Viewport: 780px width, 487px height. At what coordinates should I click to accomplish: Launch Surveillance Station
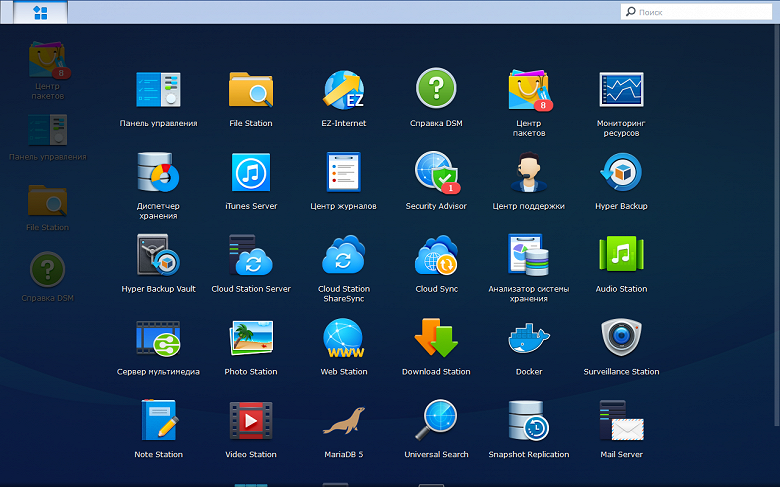(621, 339)
